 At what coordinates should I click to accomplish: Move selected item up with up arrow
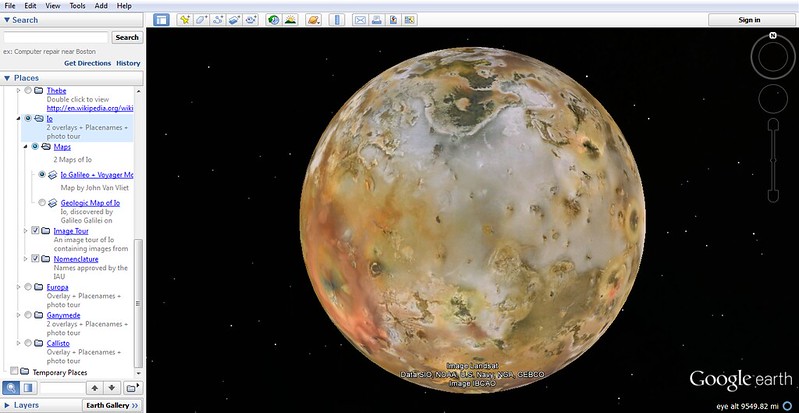[x=94, y=388]
